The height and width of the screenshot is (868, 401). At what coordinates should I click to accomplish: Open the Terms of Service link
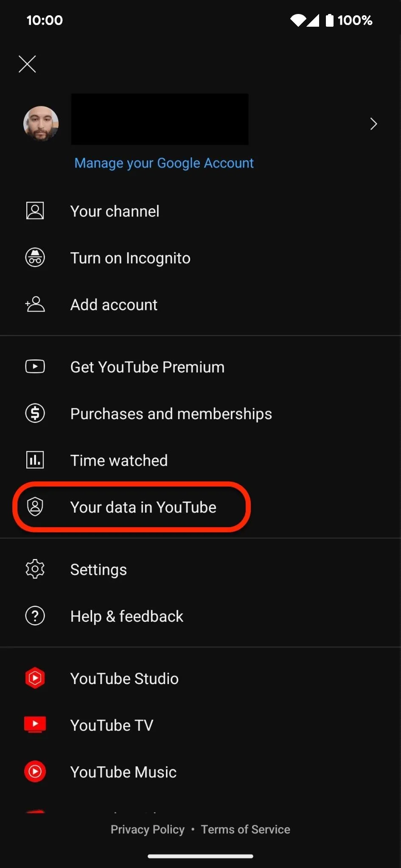point(245,829)
